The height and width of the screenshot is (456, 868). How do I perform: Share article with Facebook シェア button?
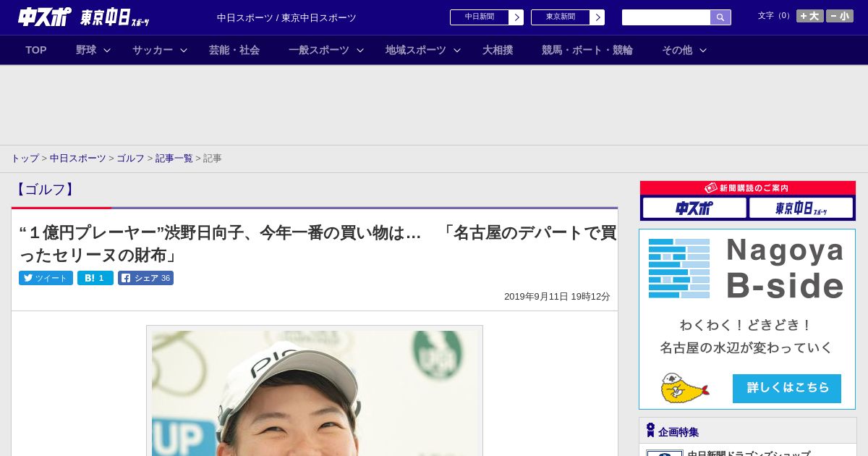(x=145, y=278)
